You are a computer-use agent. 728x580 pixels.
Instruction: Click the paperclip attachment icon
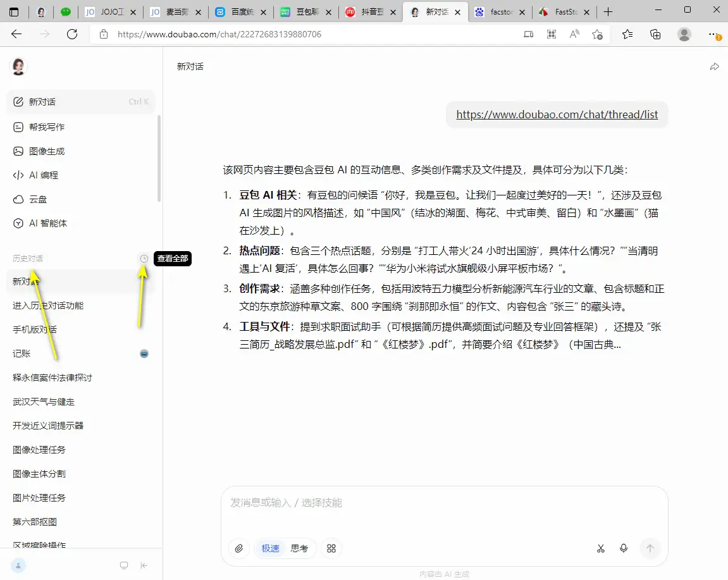239,548
